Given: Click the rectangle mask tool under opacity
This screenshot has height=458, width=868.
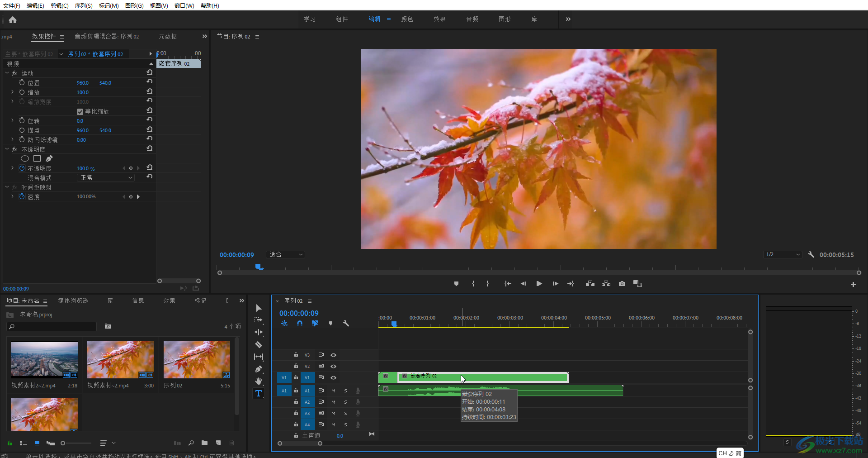Looking at the screenshot, I should (37, 158).
